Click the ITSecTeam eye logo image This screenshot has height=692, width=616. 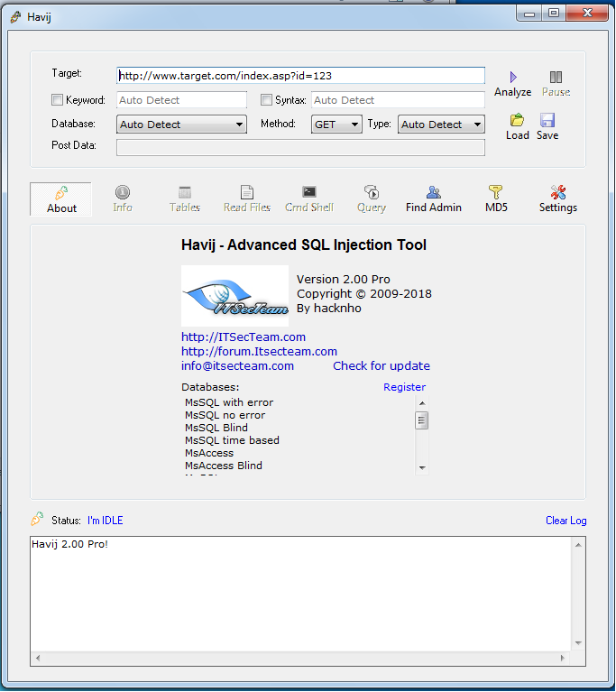pos(234,296)
